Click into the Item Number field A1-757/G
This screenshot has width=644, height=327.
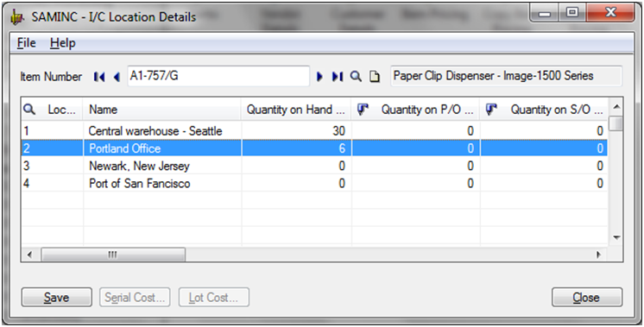pos(218,76)
